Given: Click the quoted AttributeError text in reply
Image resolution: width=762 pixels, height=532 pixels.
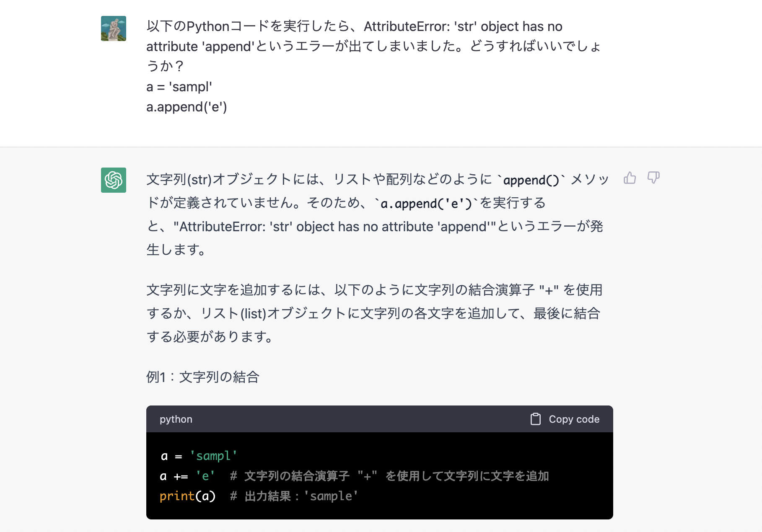Looking at the screenshot, I should pyautogui.click(x=334, y=227).
